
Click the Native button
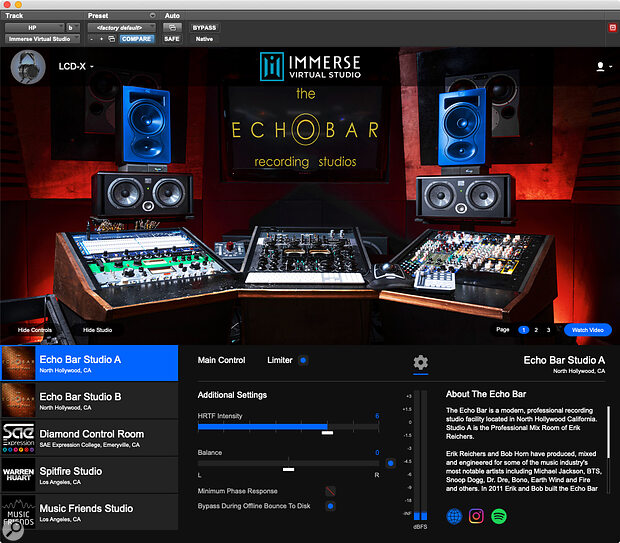coord(204,39)
